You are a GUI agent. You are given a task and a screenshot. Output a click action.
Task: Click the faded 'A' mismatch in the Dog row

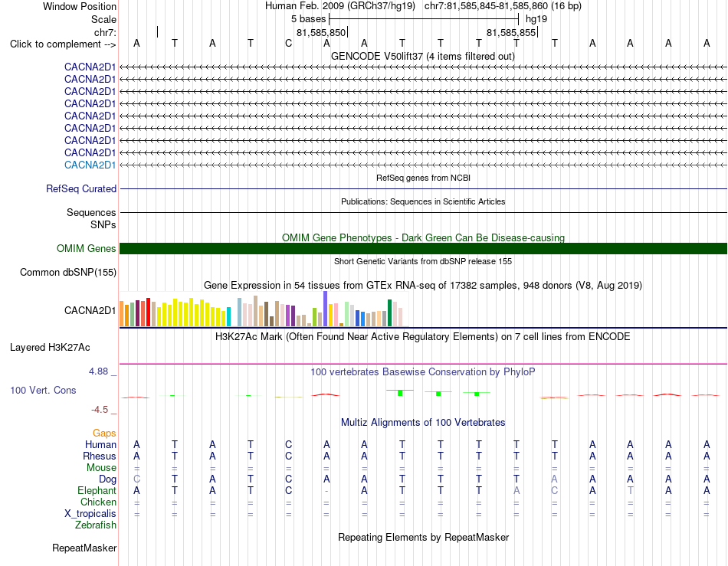pyautogui.click(x=554, y=479)
